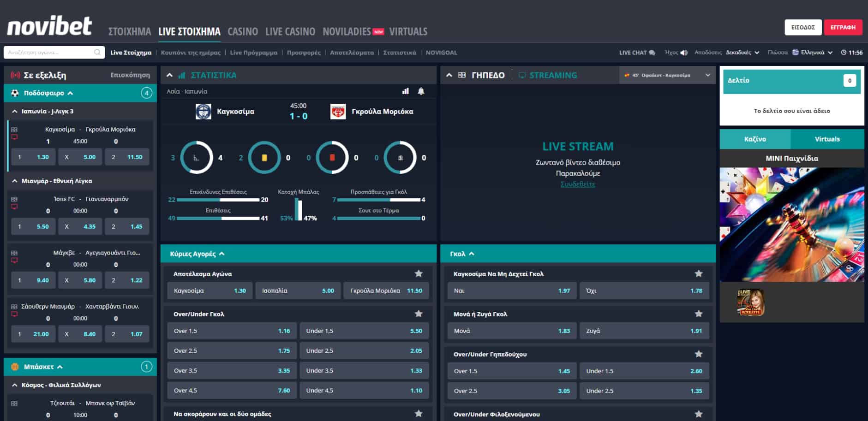Image resolution: width=868 pixels, height=421 pixels.
Task: Click the pitch icon beside ΓΗΠΕΔΟ
Action: (x=462, y=75)
